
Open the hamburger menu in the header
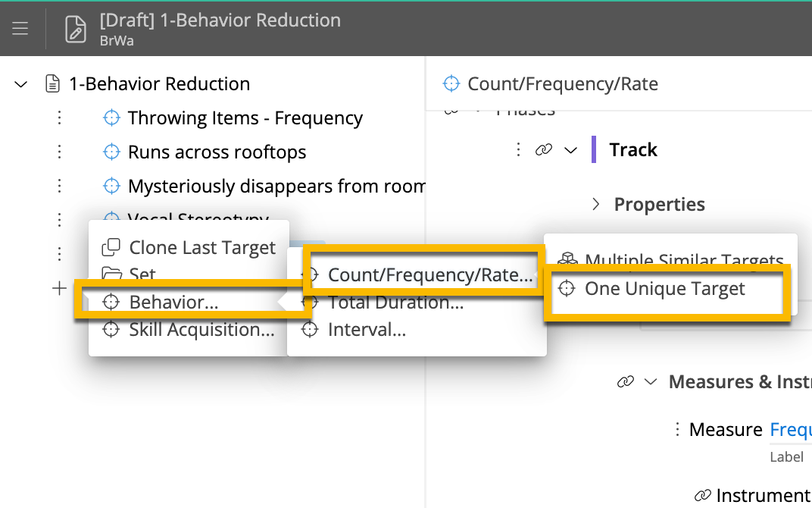pyautogui.click(x=20, y=29)
